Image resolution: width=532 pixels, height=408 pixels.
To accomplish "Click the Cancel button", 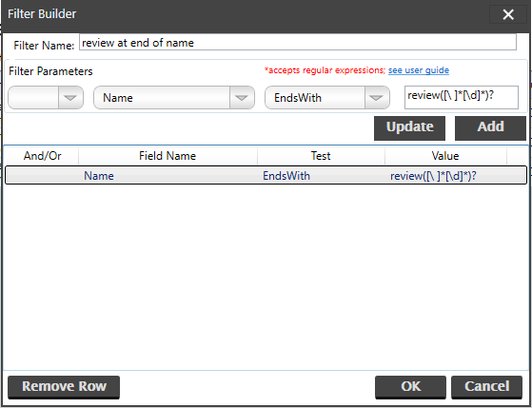I will (486, 387).
